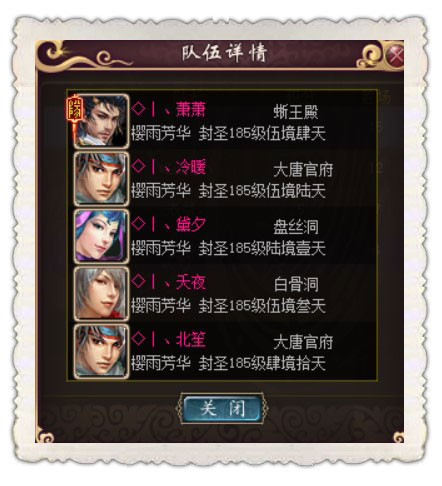Click the diamond icon beside 黛夕
The height and width of the screenshot is (486, 442).
coord(138,224)
